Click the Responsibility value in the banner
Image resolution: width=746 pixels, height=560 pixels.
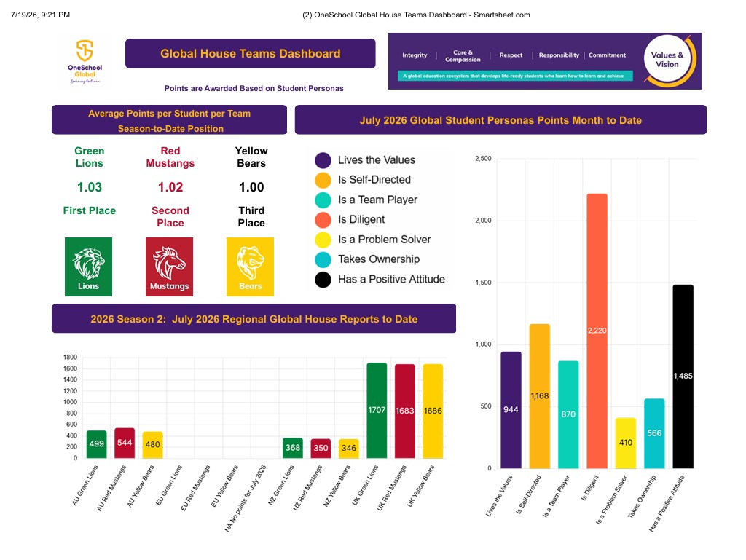click(559, 55)
